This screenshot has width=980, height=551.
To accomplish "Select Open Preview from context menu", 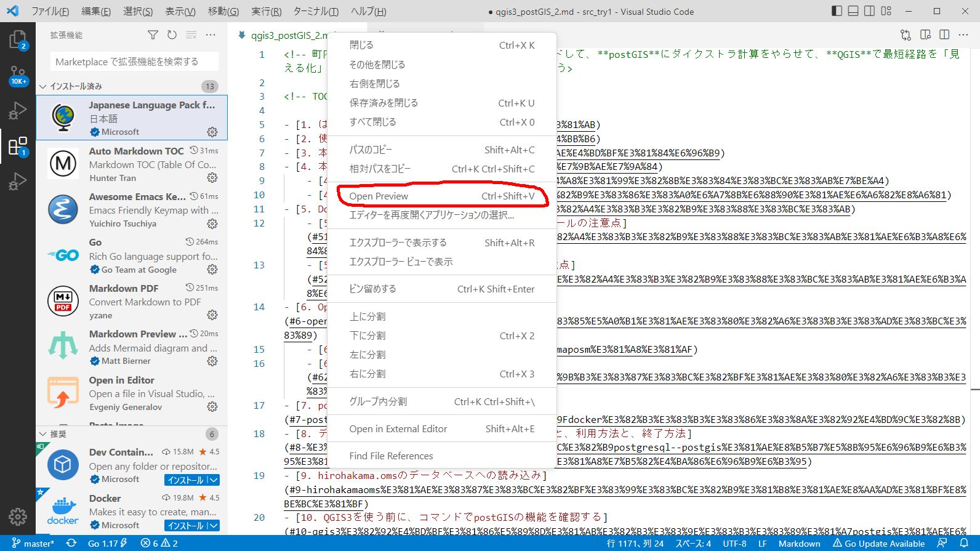I will 379,196.
